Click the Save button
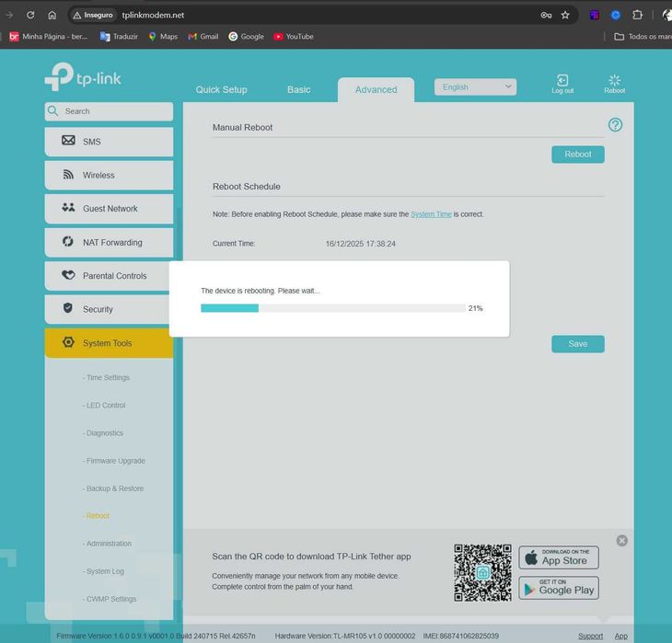672x643 pixels. (x=578, y=344)
